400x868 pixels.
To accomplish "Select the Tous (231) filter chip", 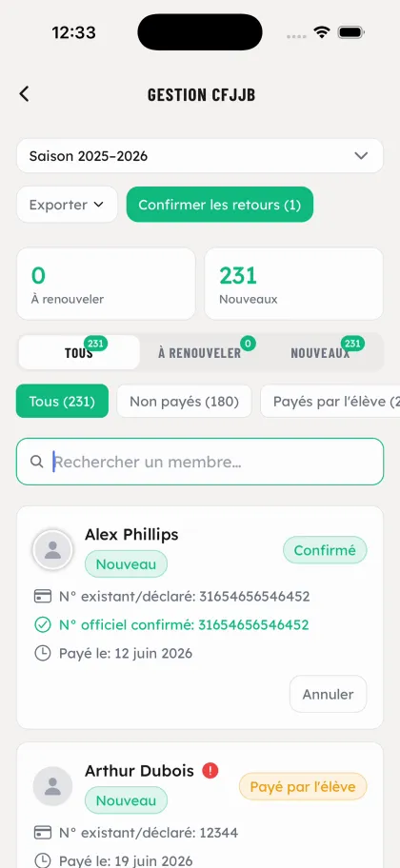I will click(x=62, y=402).
